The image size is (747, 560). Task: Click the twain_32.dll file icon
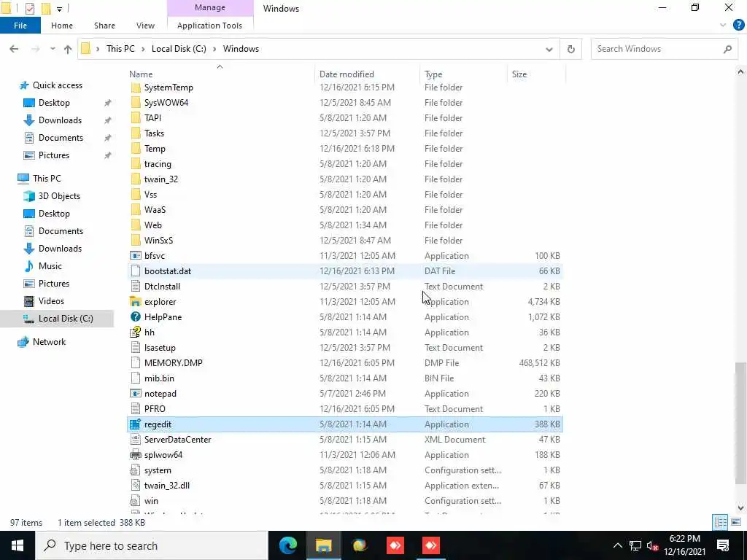click(x=136, y=486)
